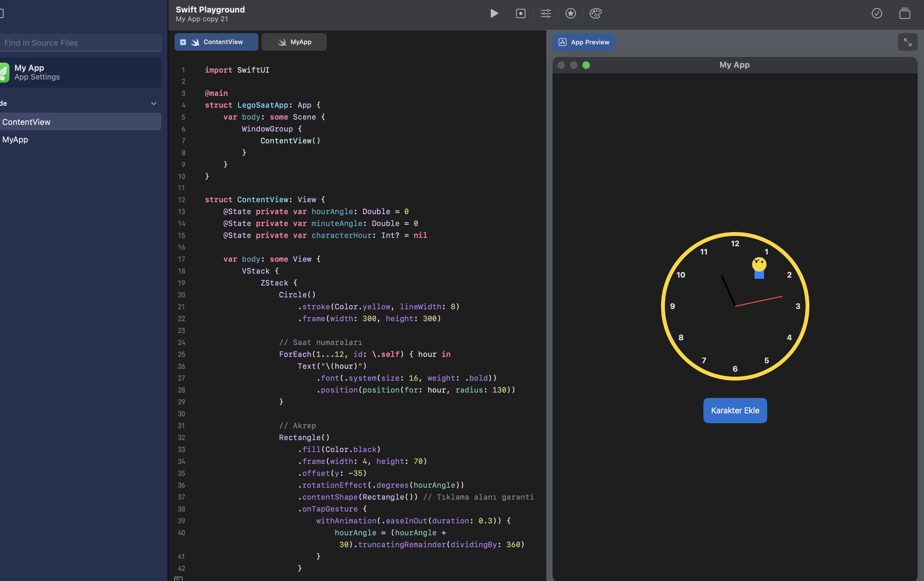Open the sliders settings icon in toolbar
The width and height of the screenshot is (924, 581).
click(545, 13)
